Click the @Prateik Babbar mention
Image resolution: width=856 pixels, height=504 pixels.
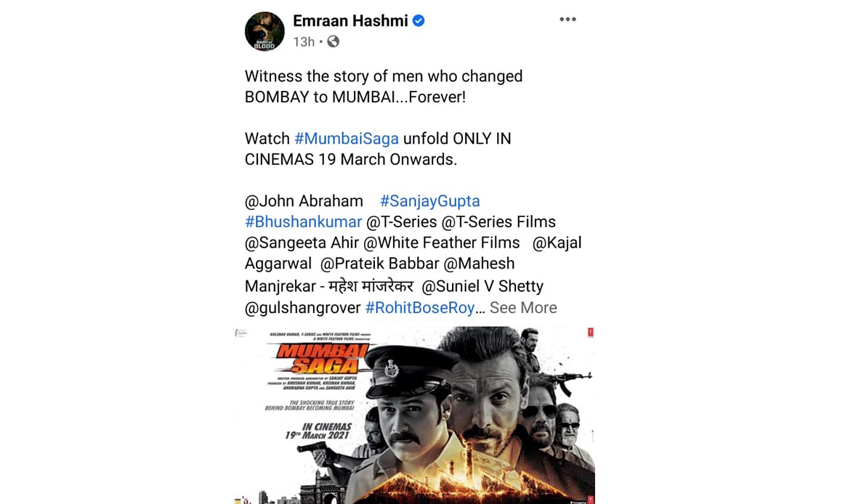click(x=379, y=264)
